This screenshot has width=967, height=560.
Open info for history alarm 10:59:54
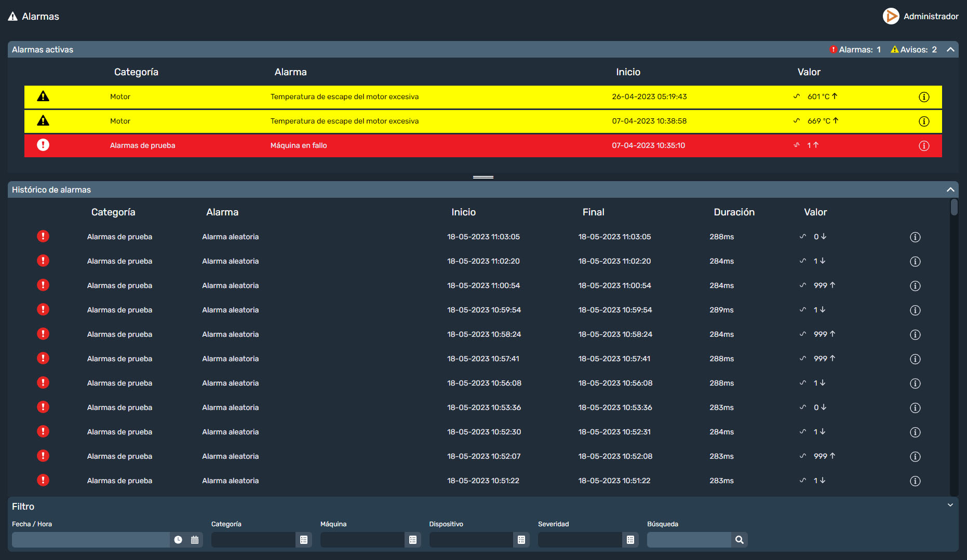[x=915, y=310]
